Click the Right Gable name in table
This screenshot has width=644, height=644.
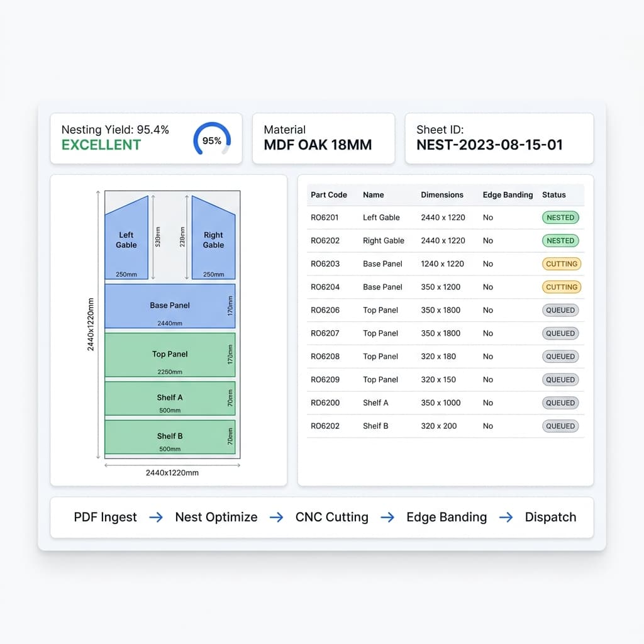coord(384,241)
